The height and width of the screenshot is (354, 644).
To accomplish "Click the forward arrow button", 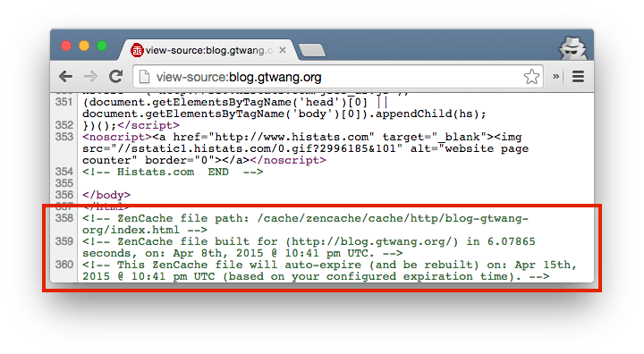I will [x=90, y=76].
